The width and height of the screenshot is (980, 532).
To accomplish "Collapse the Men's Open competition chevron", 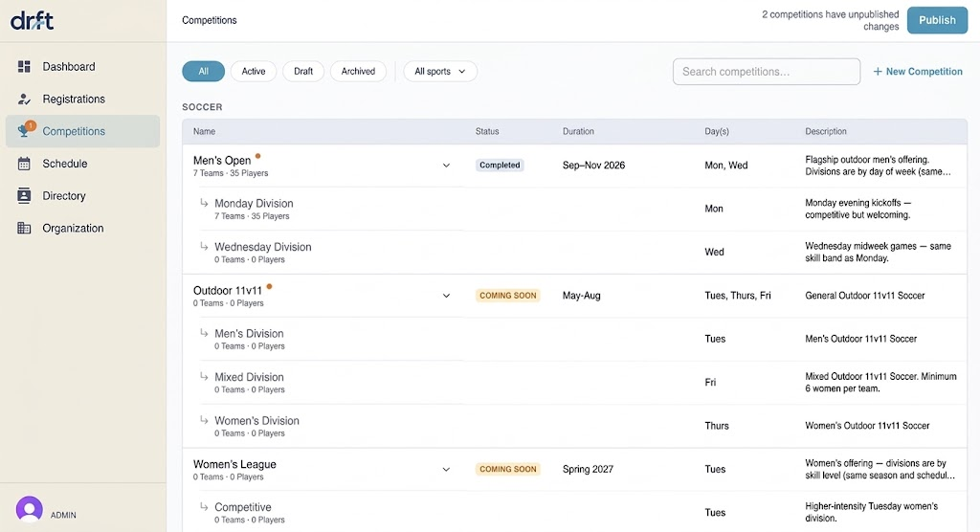I will [446, 166].
